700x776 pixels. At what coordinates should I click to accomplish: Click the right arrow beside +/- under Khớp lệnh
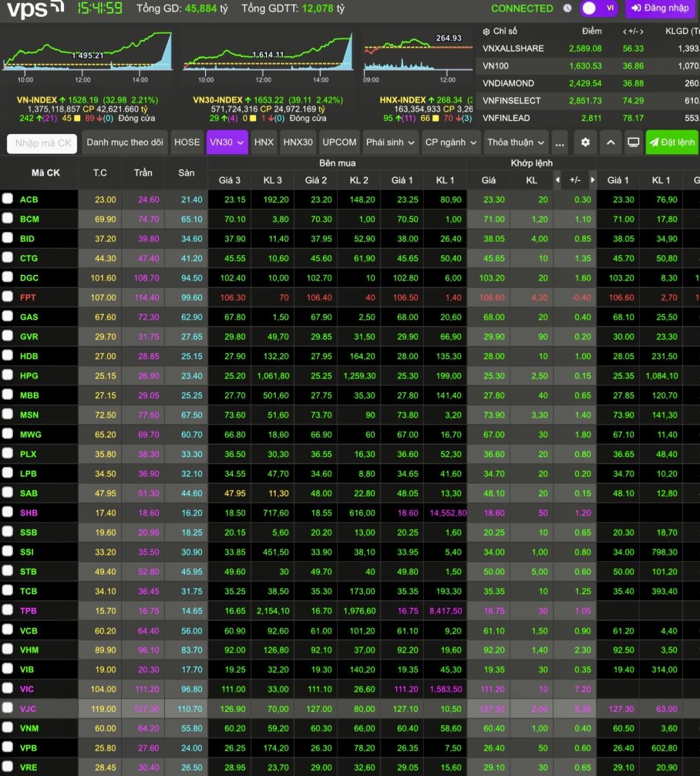coord(592,180)
